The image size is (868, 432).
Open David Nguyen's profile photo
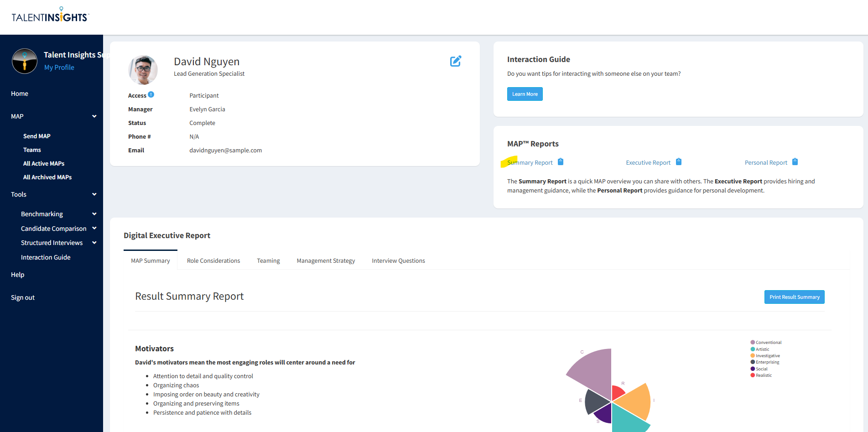tap(143, 70)
